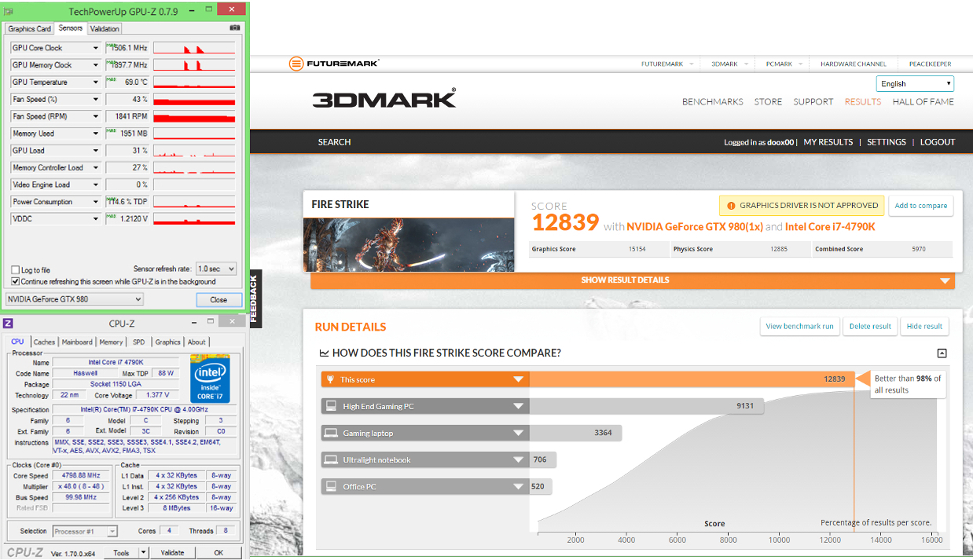Viewport: 973px width, 560px height.
Task: Click the 3DMark logo
Action: click(x=384, y=99)
